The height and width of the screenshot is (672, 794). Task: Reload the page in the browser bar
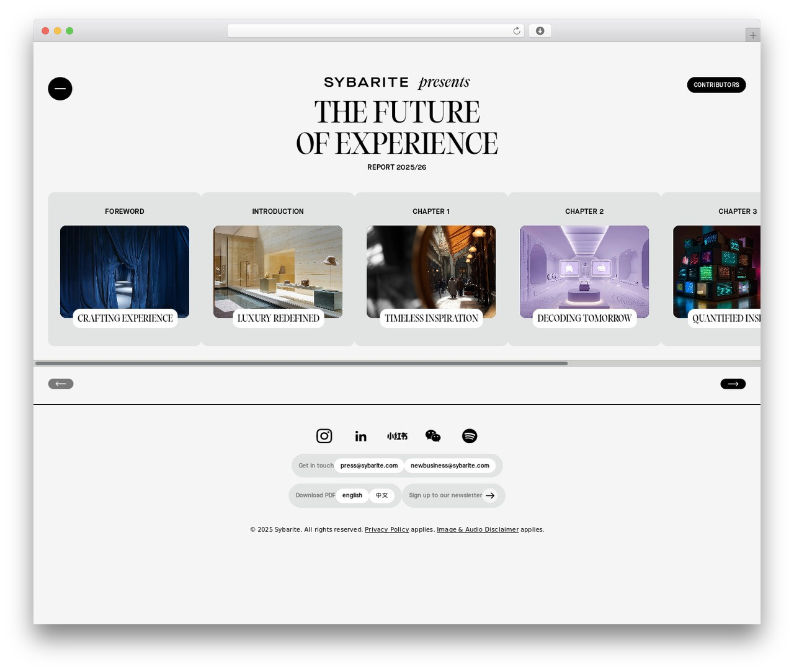coord(516,31)
